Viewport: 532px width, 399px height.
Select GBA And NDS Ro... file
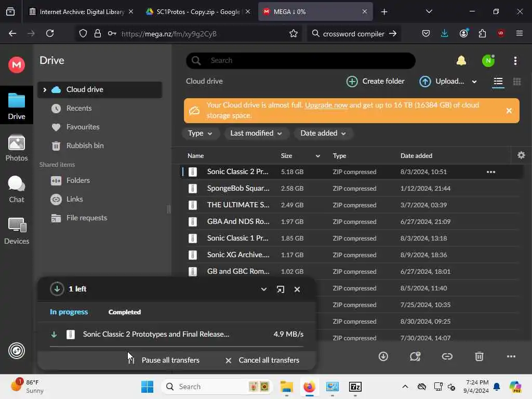pyautogui.click(x=351, y=221)
